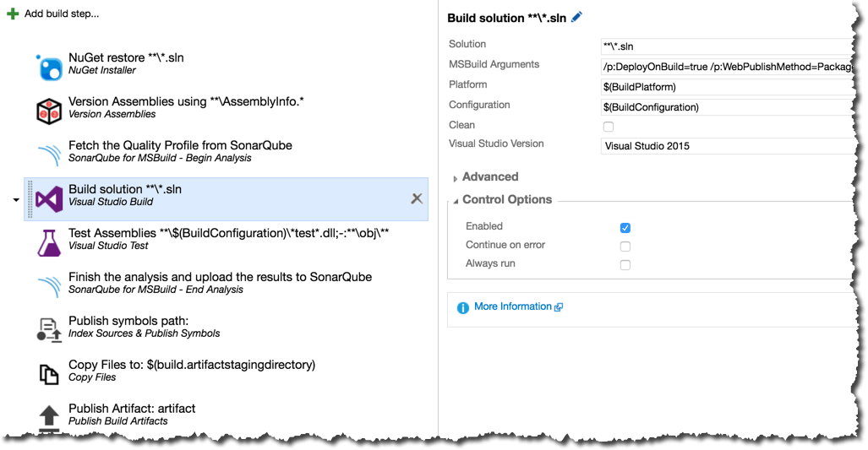Click the Copy Files step icon
The width and height of the screenshot is (868, 450).
(49, 374)
